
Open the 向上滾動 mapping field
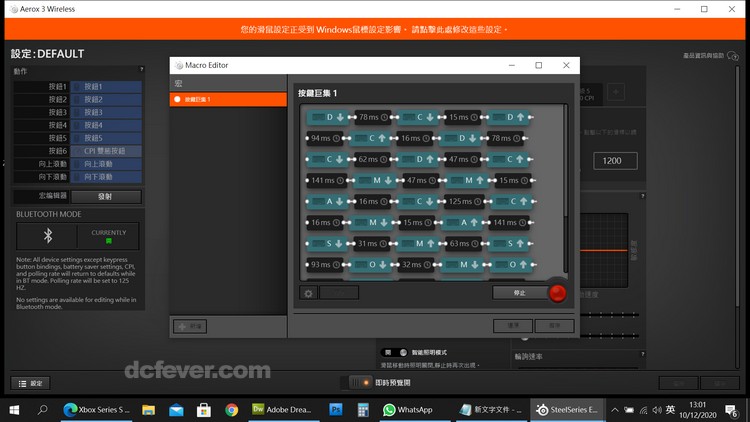(106, 164)
